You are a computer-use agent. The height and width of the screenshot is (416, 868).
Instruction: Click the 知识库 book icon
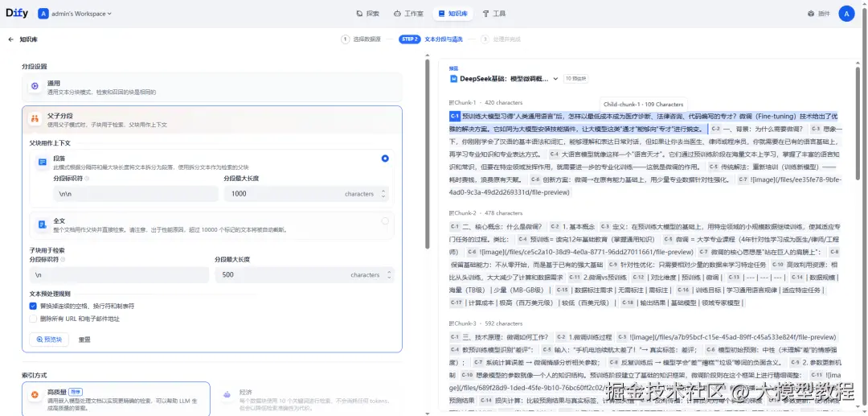(441, 14)
